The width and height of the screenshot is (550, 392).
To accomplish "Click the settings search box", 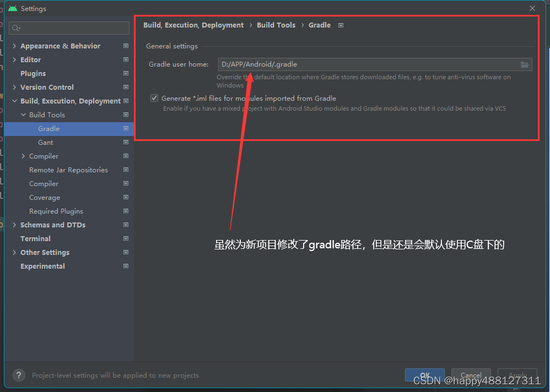I will pyautogui.click(x=69, y=28).
